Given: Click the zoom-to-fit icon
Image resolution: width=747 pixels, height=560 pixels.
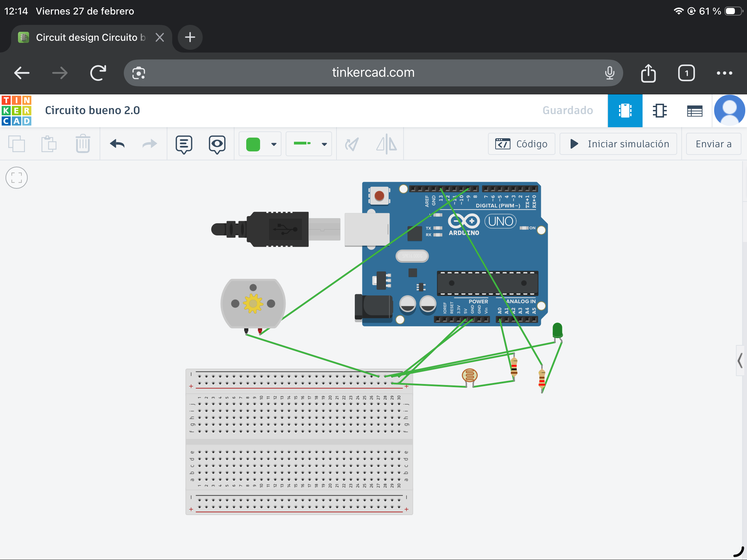Looking at the screenshot, I should tap(17, 178).
